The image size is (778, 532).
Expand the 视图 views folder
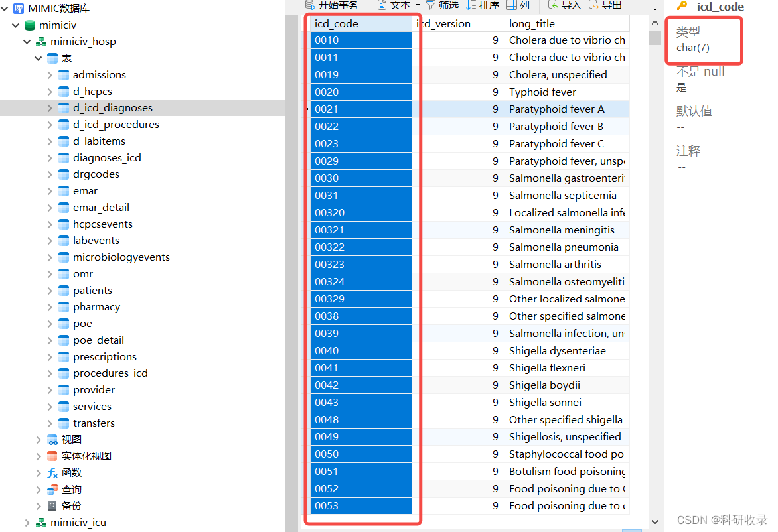click(x=39, y=440)
